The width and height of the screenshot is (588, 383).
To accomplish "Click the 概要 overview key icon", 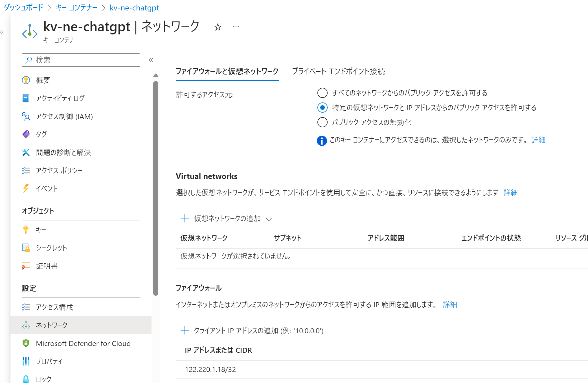I will pyautogui.click(x=26, y=80).
